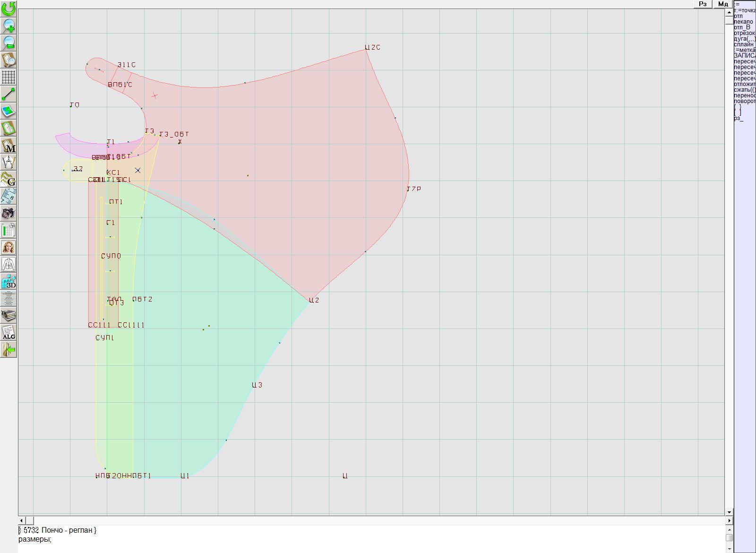Click the horizontal scrollbar left arrow

coord(21,520)
